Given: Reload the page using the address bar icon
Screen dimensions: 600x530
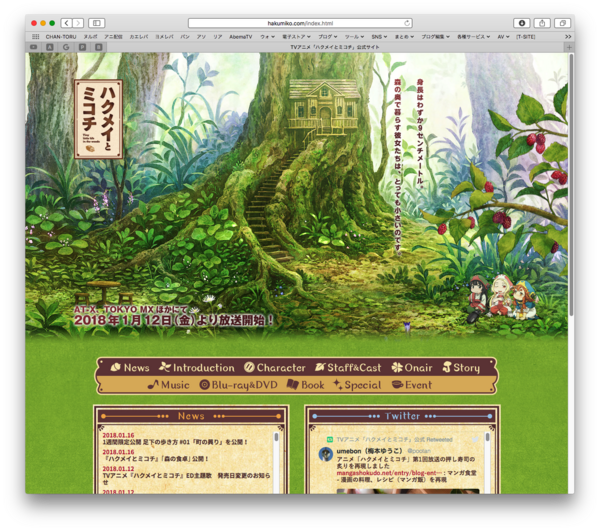Looking at the screenshot, I should [407, 23].
